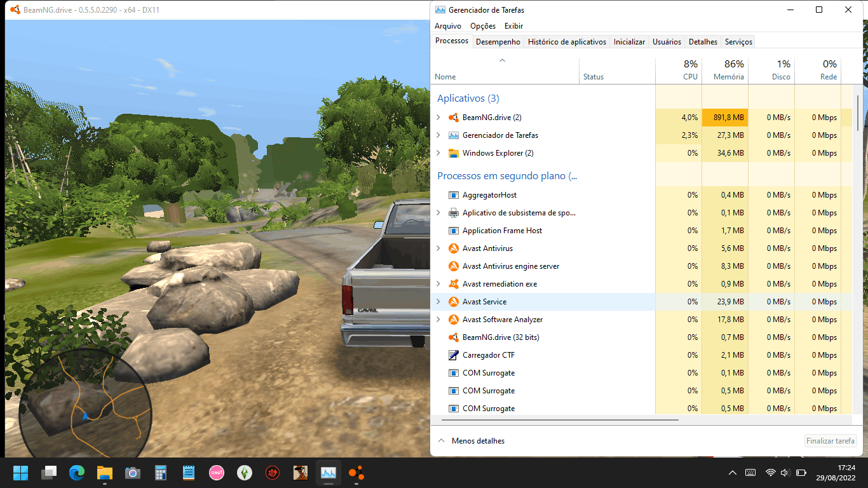Launch osu! from the taskbar
Viewport: 868px width, 488px height.
[x=217, y=473]
